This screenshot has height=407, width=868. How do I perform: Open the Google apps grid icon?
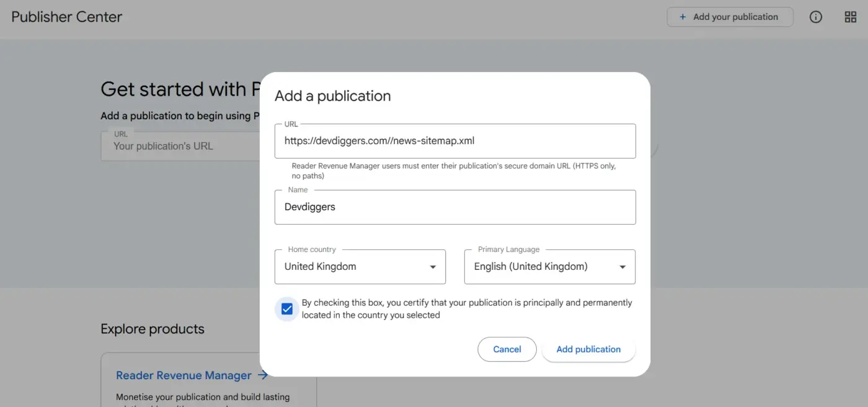(x=851, y=17)
